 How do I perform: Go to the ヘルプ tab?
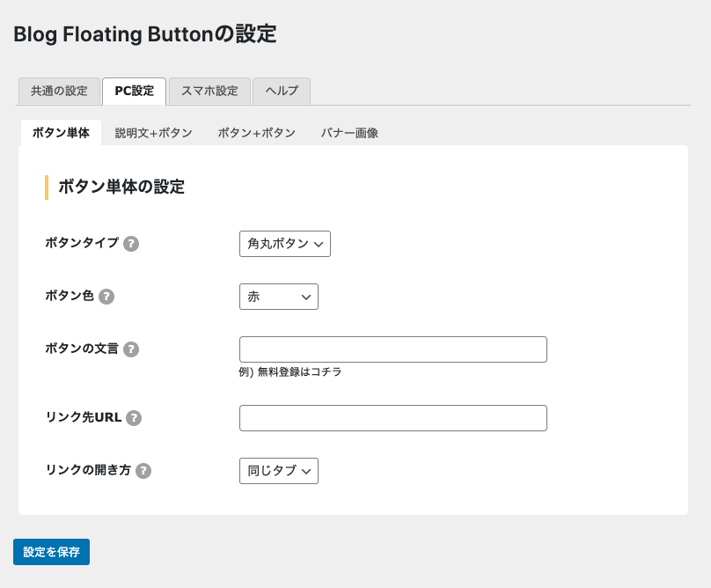(282, 92)
